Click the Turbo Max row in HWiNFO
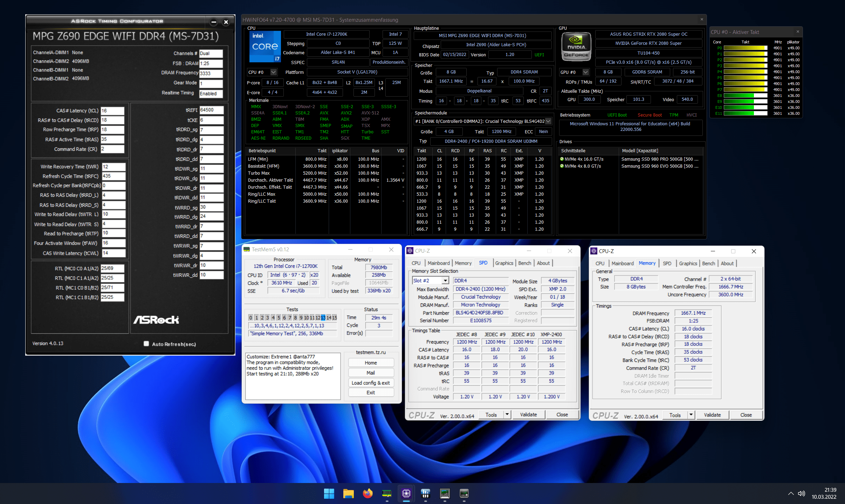 (x=326, y=173)
